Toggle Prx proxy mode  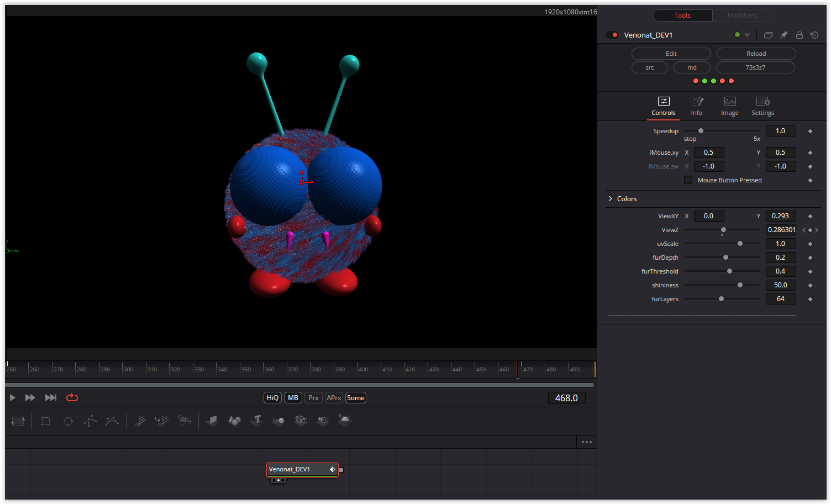[314, 398]
